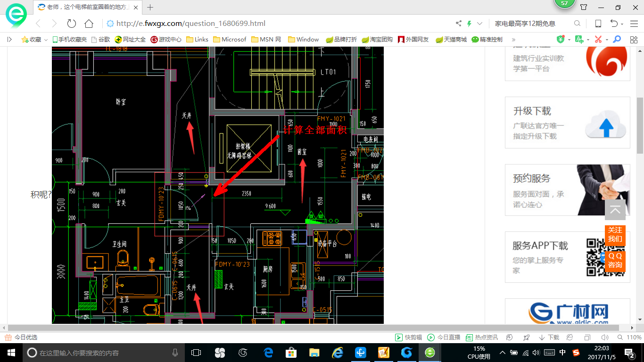
Task: Open the 谷歌 bookmark
Action: 100,40
